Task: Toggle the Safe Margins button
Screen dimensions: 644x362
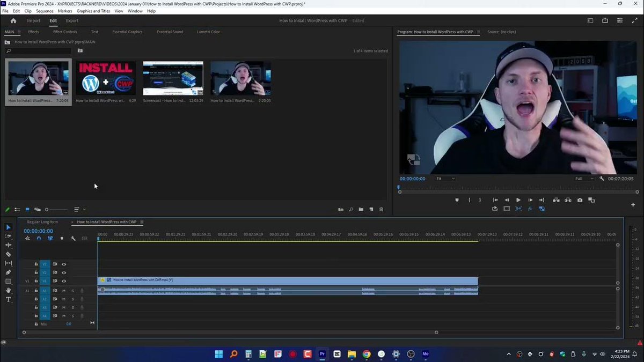Action: click(x=507, y=209)
